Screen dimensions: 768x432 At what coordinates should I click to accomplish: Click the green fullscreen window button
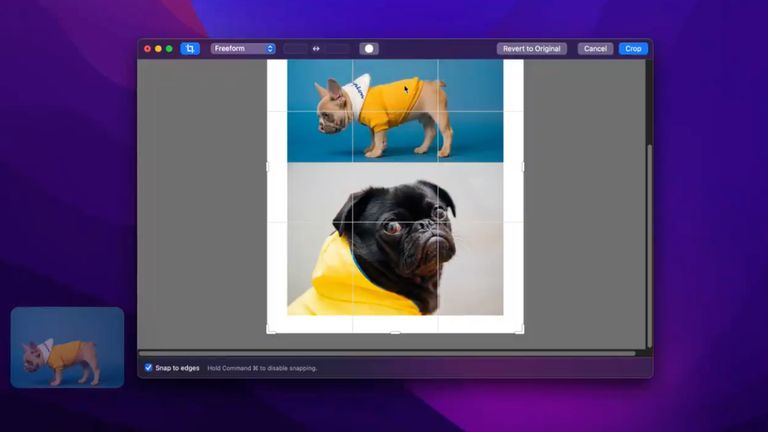coord(169,48)
